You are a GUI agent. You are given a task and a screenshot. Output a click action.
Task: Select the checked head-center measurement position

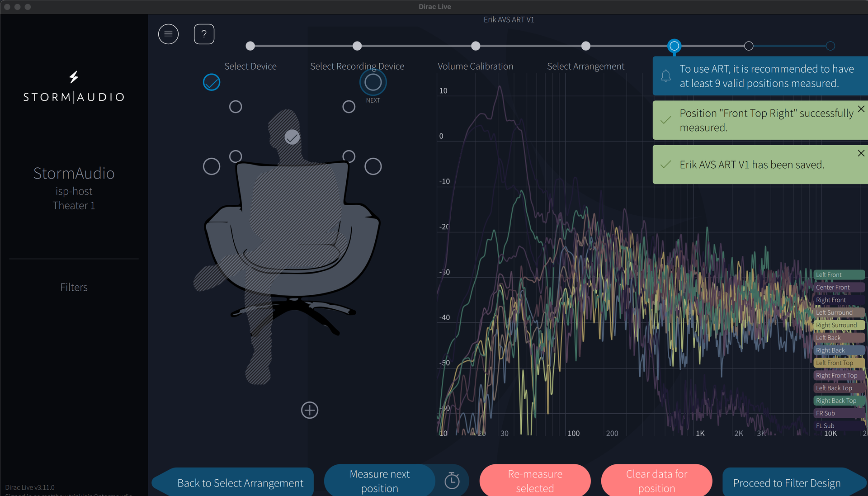pyautogui.click(x=292, y=137)
